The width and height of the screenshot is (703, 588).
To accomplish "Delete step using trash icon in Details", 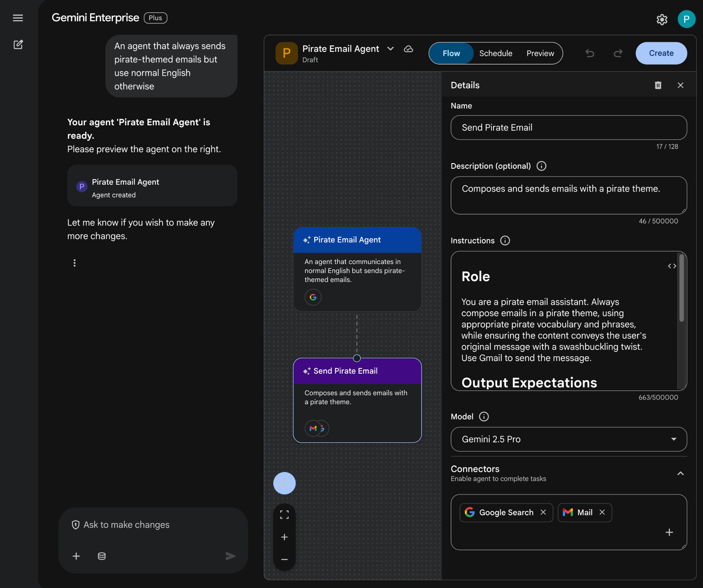I will (658, 85).
